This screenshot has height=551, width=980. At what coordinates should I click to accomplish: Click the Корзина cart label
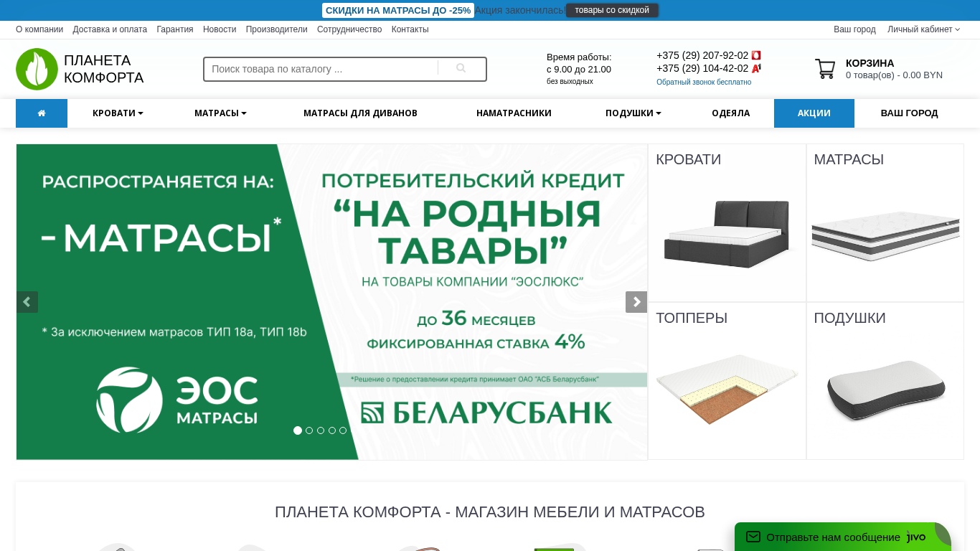[870, 63]
